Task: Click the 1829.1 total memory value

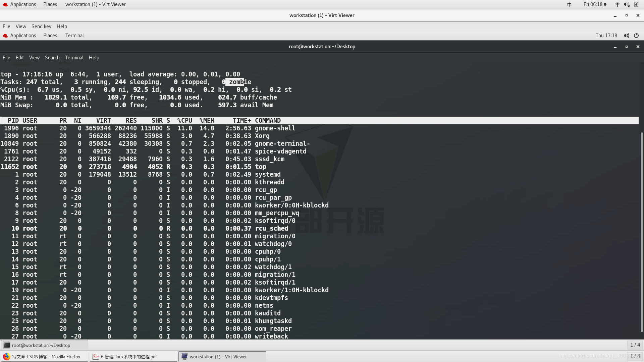Action: click(x=56, y=98)
